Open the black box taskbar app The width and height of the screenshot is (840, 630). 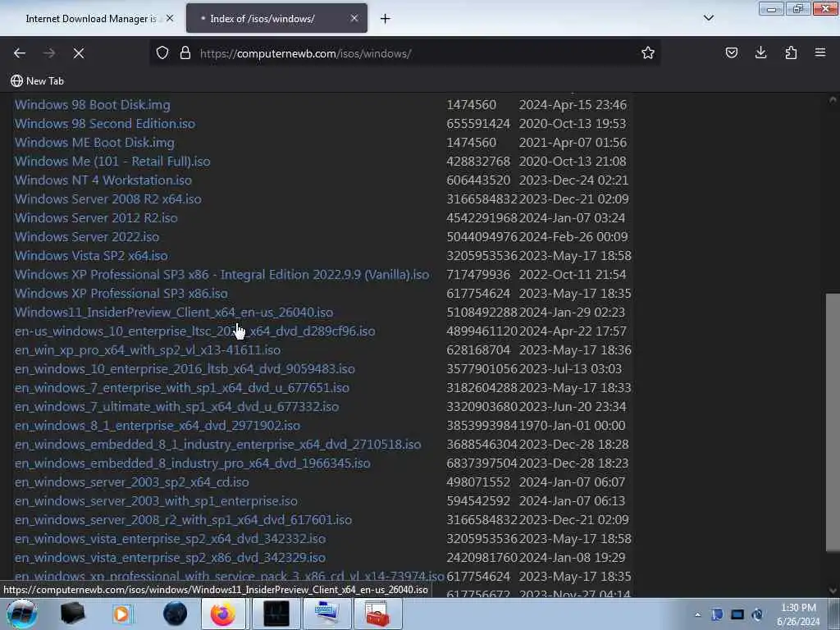coord(72,614)
